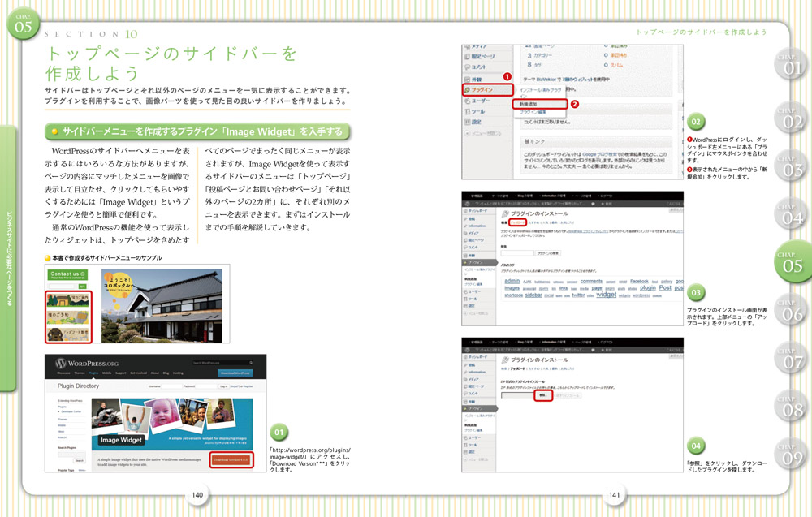Click the 'comments' popular tag link
812x517 pixels.
(591, 282)
